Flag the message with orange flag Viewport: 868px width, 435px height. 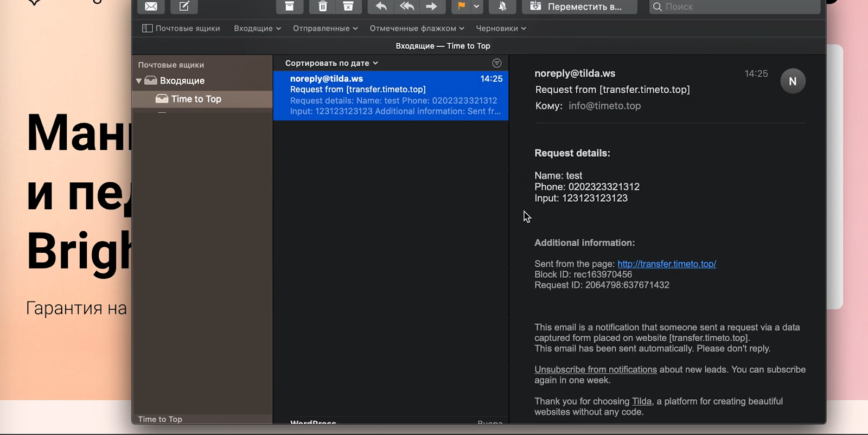pyautogui.click(x=461, y=7)
